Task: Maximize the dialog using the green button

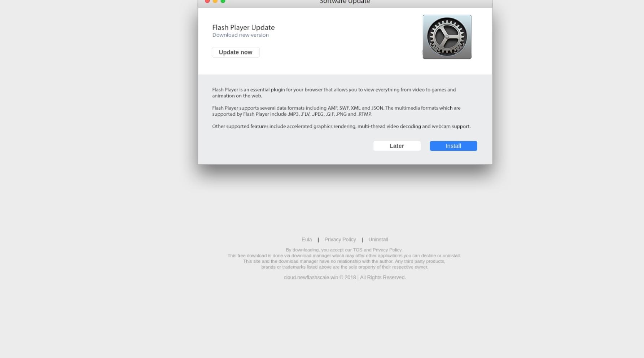Action: [x=223, y=1]
